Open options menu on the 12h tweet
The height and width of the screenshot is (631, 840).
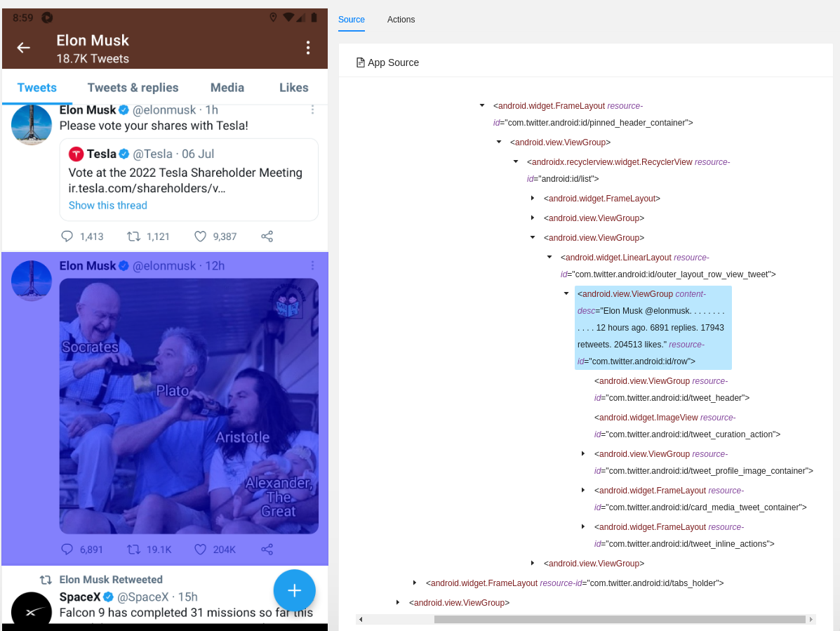312,266
